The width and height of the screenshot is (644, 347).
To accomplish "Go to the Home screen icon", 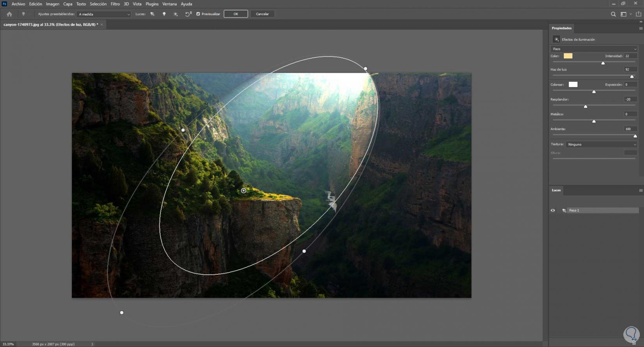I will pos(9,14).
